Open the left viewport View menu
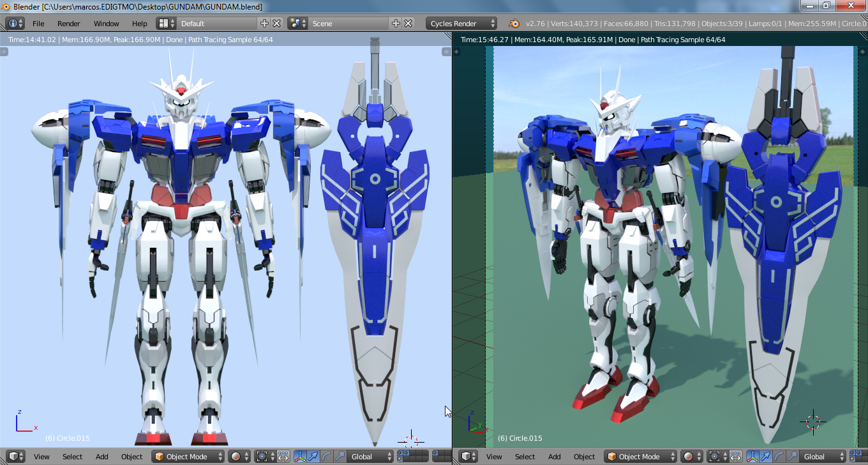The height and width of the screenshot is (465, 868). [41, 457]
